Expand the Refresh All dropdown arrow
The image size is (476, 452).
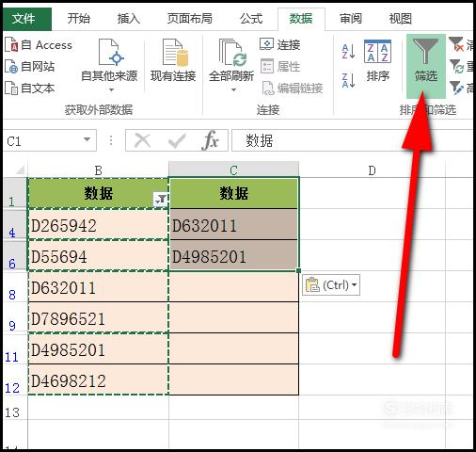click(233, 89)
